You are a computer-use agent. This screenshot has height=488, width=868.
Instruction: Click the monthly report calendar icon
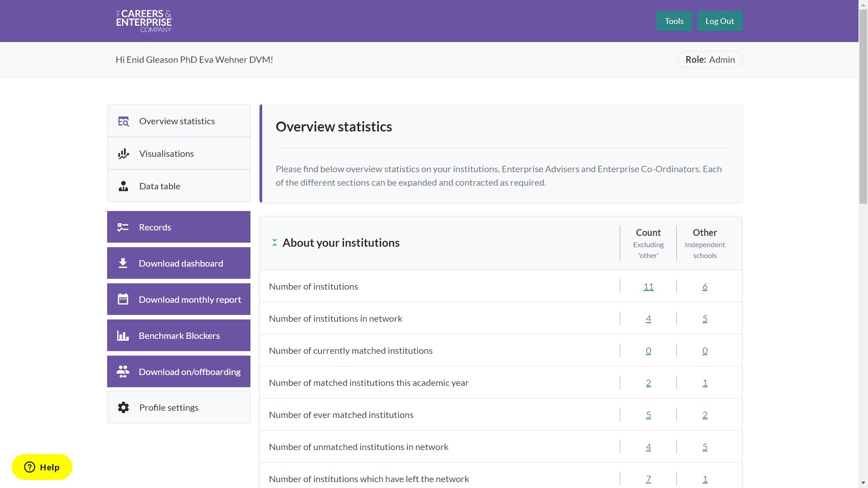point(123,299)
